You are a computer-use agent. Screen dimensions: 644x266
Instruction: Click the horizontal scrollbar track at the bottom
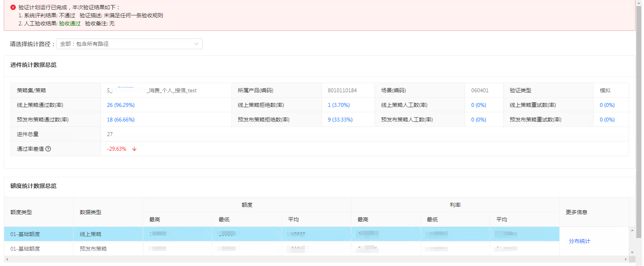point(316,259)
